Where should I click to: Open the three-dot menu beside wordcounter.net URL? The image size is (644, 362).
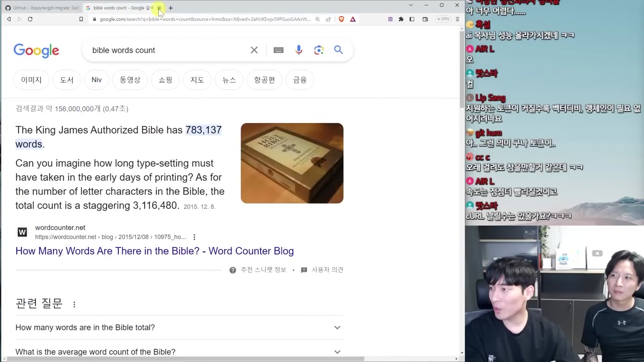point(194,237)
